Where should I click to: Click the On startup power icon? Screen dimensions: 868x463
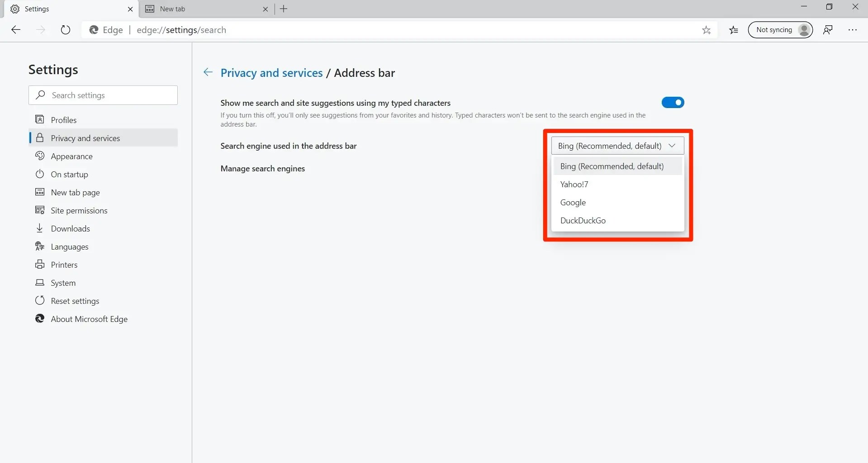click(x=40, y=174)
